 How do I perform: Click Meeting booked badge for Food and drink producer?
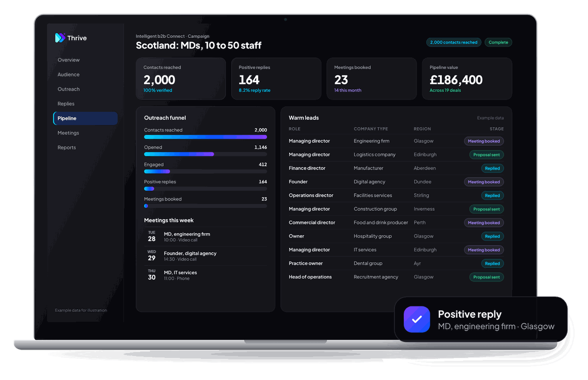(484, 223)
